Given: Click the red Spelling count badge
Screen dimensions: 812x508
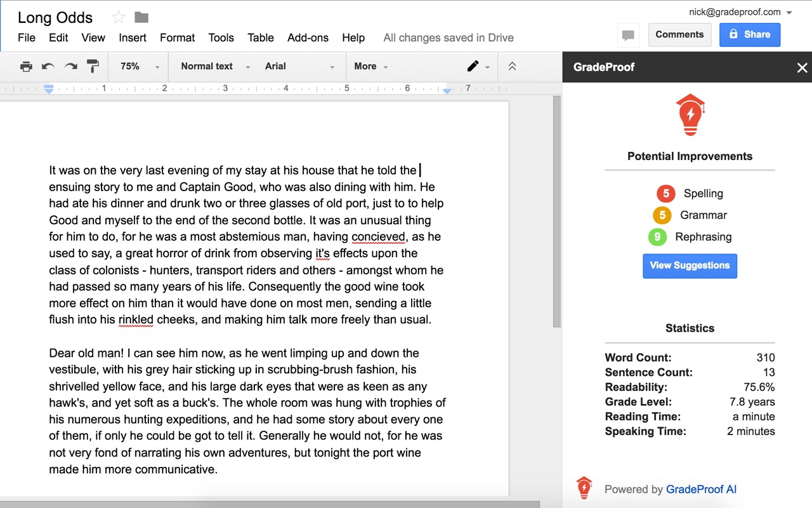Looking at the screenshot, I should 666,194.
